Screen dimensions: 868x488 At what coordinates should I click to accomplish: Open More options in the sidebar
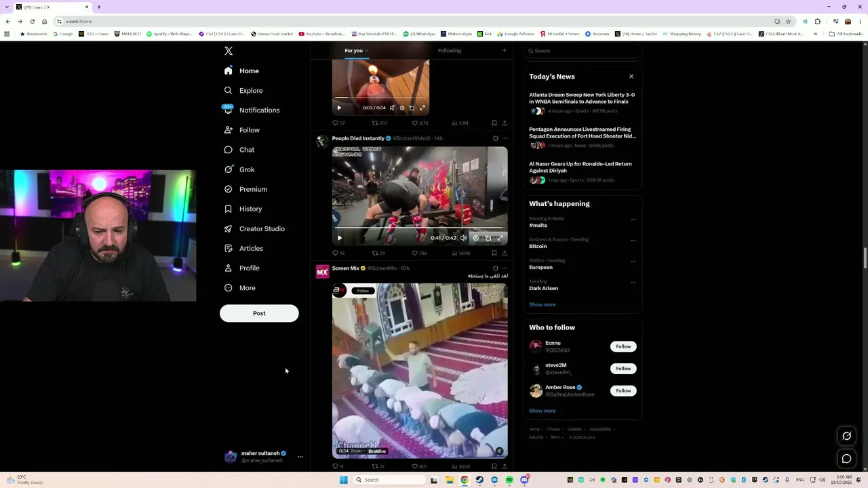[x=240, y=288]
